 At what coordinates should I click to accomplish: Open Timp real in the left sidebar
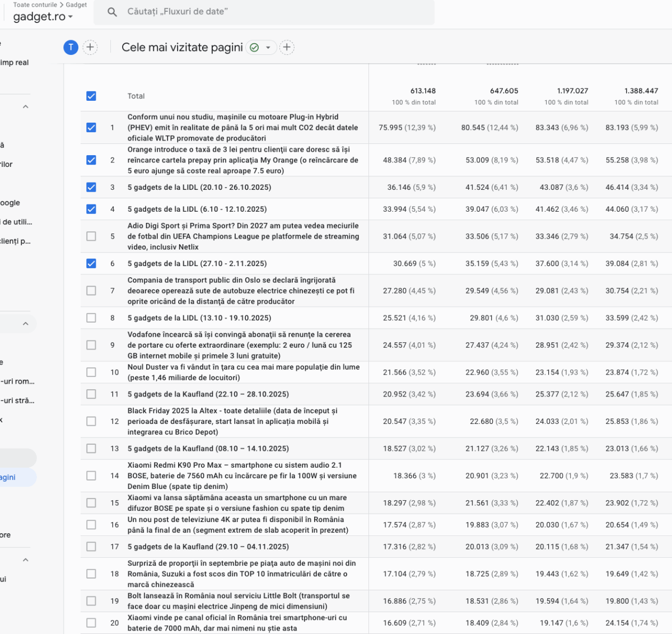pos(15,63)
